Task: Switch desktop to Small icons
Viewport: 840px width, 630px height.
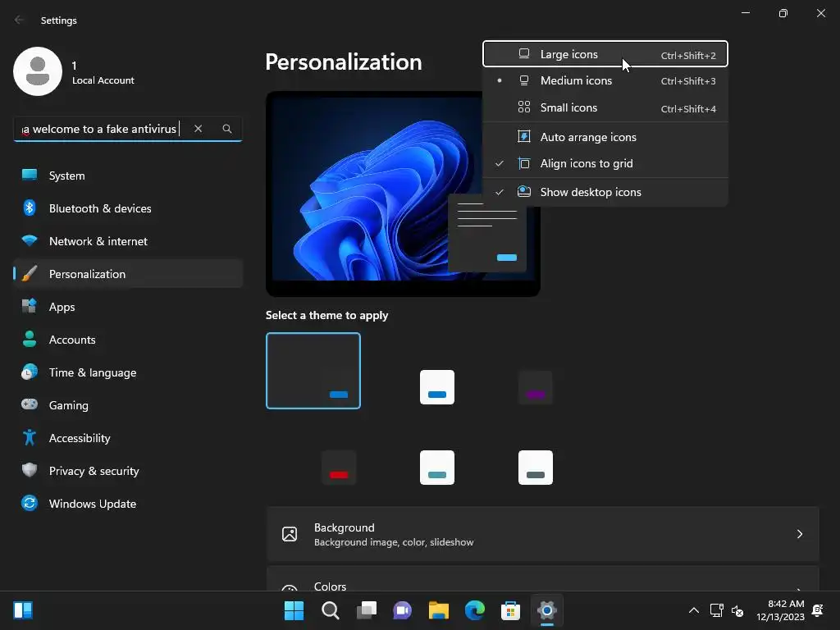Action: tap(605, 107)
